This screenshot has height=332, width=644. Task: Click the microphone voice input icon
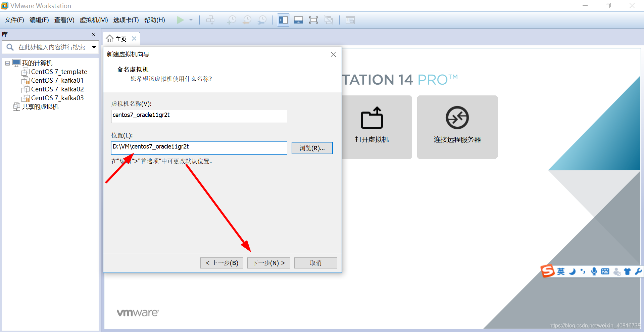[x=594, y=272]
